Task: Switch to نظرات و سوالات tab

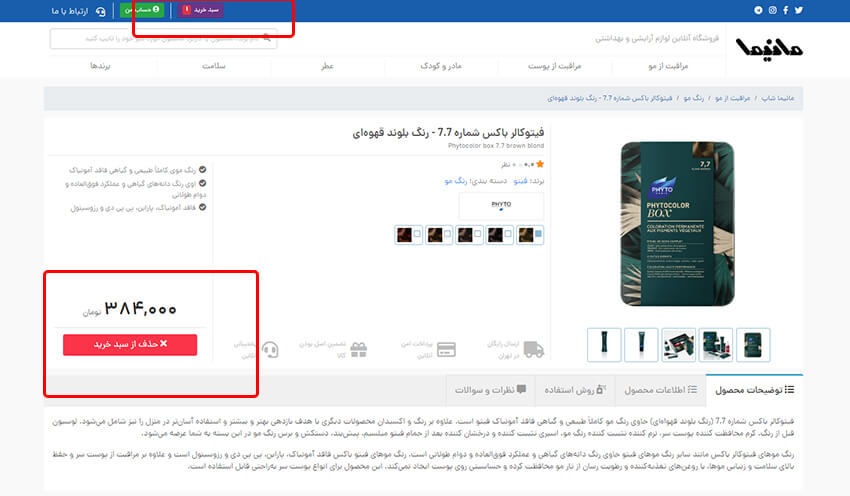Action: [490, 390]
